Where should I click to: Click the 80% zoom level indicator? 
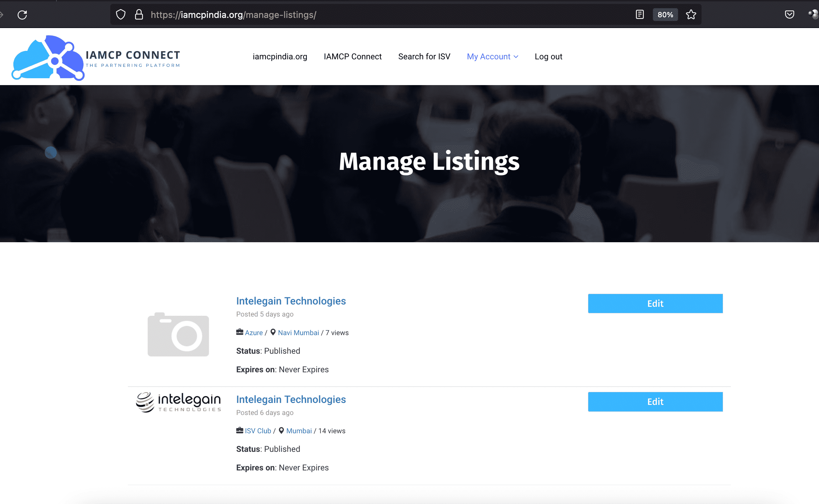point(665,15)
